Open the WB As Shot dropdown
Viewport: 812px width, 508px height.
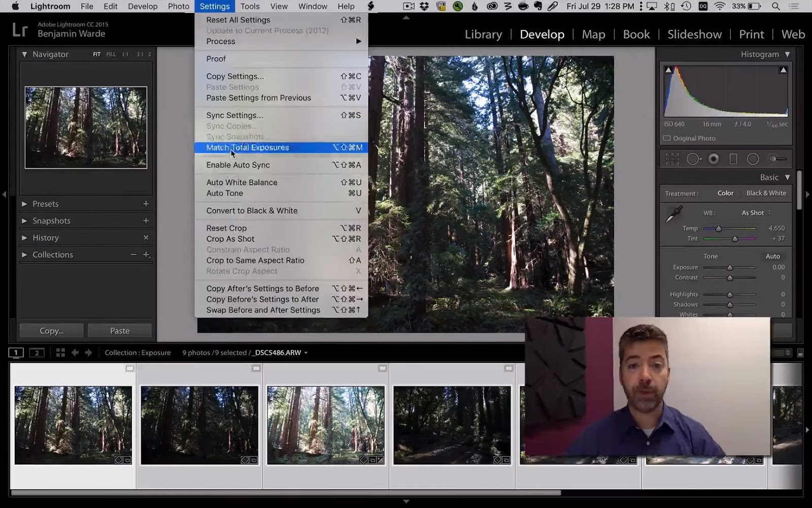[x=756, y=213]
